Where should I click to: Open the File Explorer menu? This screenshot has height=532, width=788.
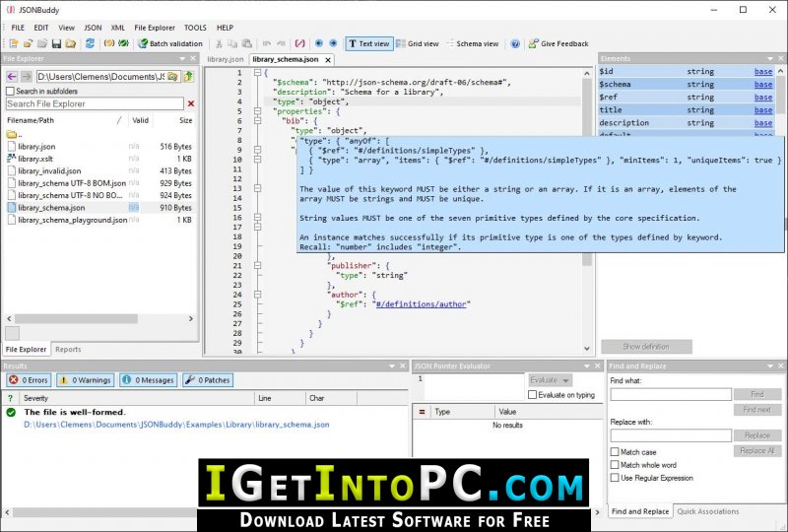point(155,28)
